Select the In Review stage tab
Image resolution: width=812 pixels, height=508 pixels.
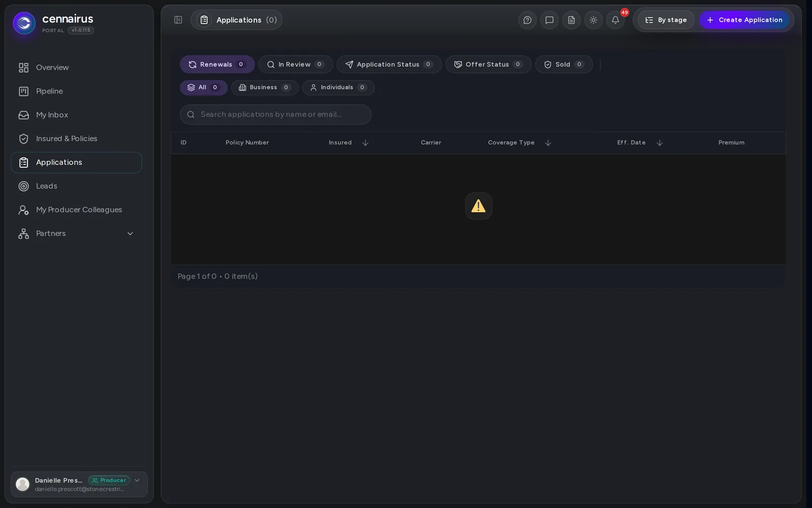point(295,65)
